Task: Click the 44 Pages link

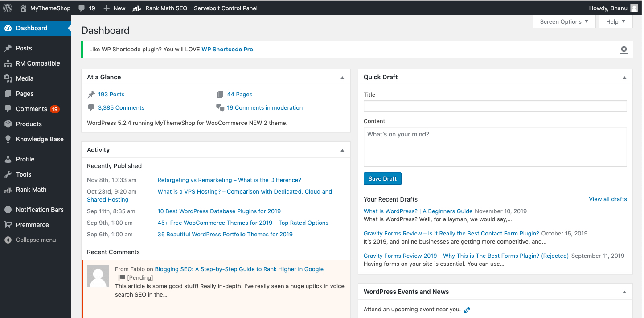Action: click(240, 95)
